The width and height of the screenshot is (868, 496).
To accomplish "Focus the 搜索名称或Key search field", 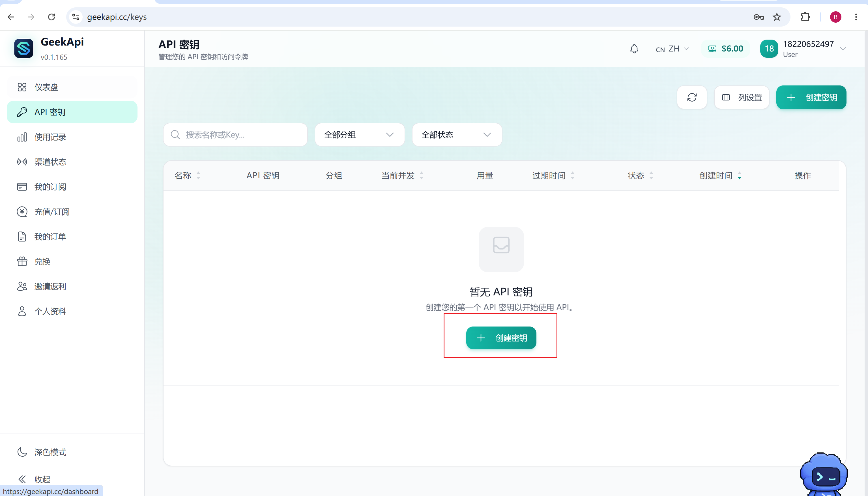I will pyautogui.click(x=235, y=135).
